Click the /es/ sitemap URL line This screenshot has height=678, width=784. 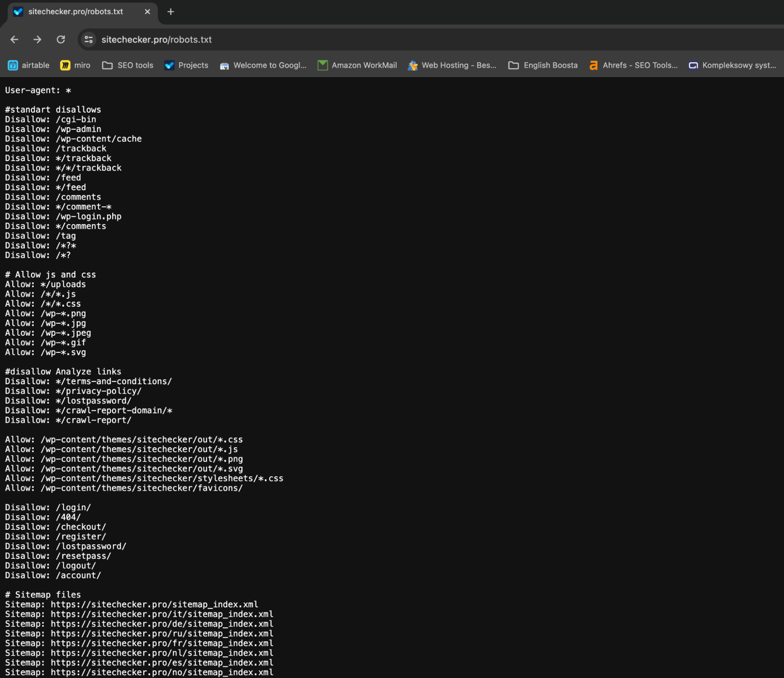point(139,663)
